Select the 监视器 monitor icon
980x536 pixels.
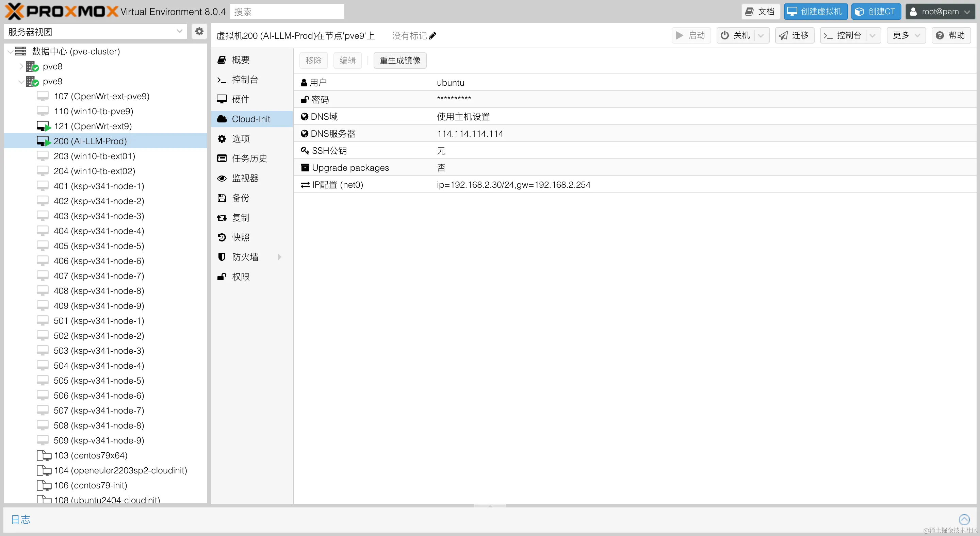tap(222, 178)
